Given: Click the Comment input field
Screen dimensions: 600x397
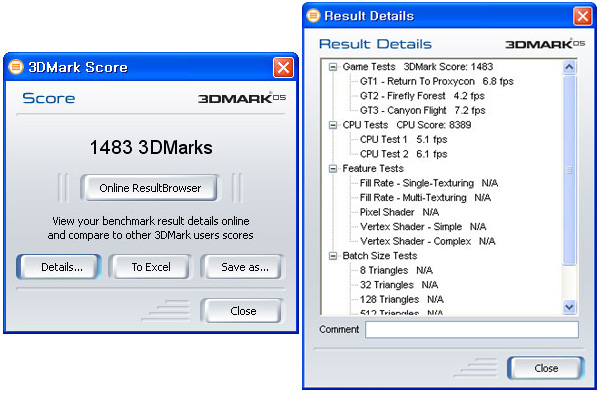Looking at the screenshot, I should 471,330.
